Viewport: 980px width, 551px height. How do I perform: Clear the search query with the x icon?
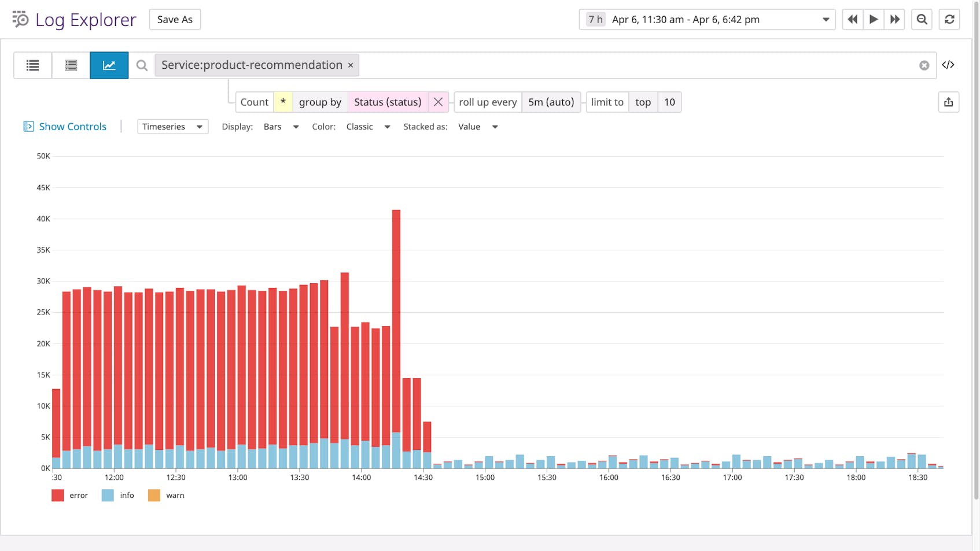pos(924,65)
